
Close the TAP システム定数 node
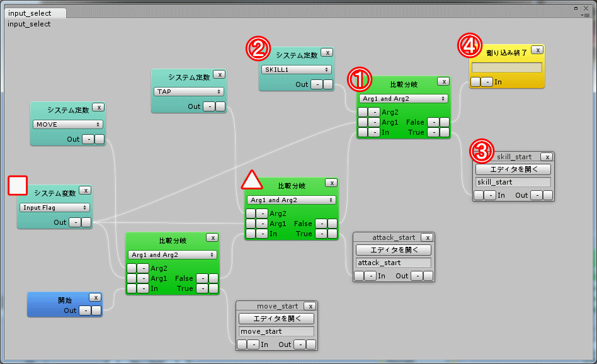(x=220, y=75)
